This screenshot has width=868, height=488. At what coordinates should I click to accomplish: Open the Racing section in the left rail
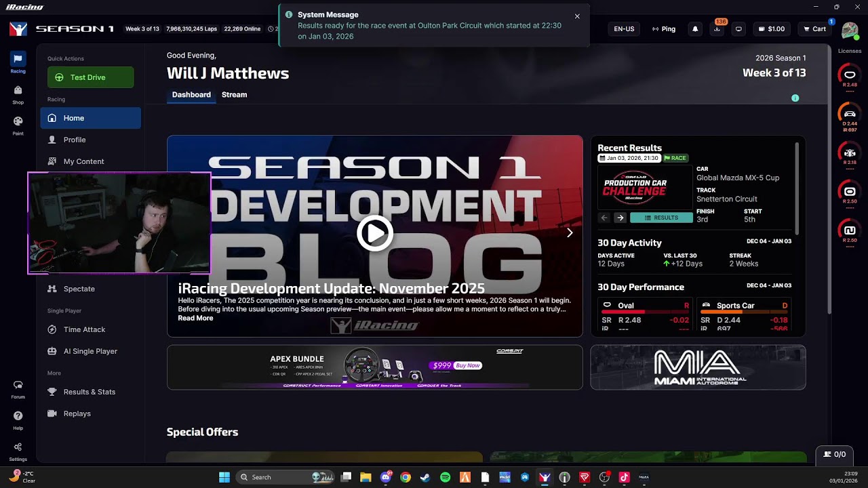[18, 62]
